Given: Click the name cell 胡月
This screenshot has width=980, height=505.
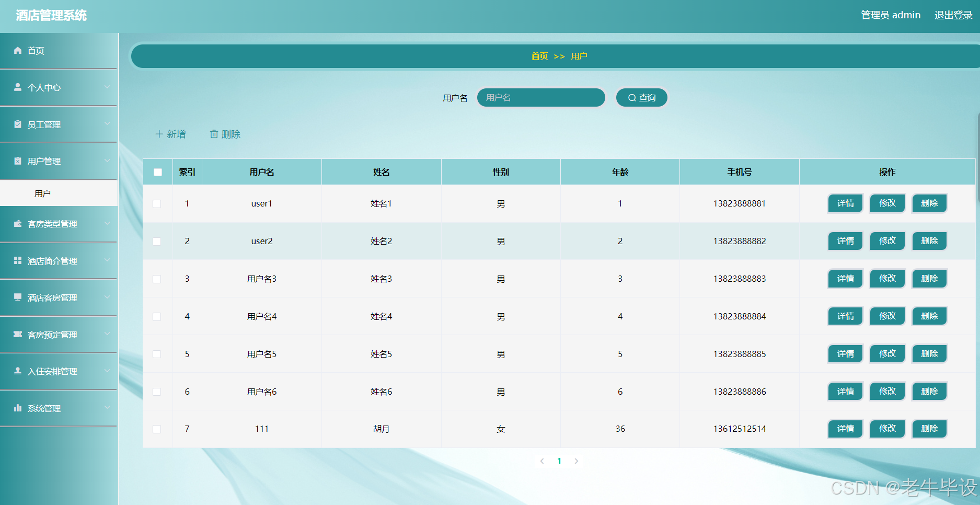Looking at the screenshot, I should (x=381, y=429).
